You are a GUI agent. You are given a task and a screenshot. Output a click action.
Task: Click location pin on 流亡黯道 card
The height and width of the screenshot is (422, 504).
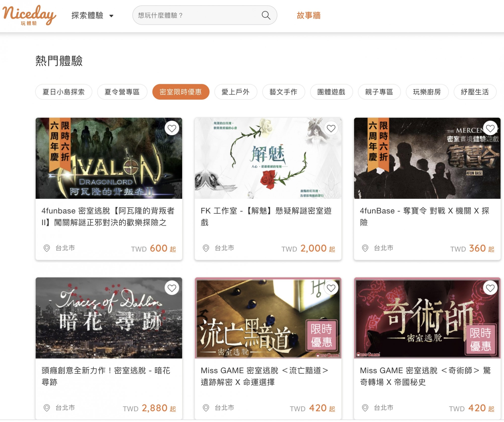pos(206,408)
